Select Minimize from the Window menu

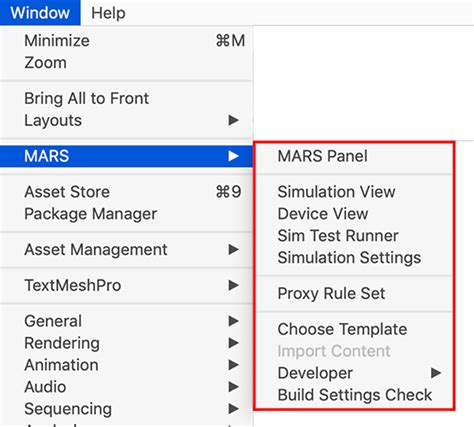(126, 41)
